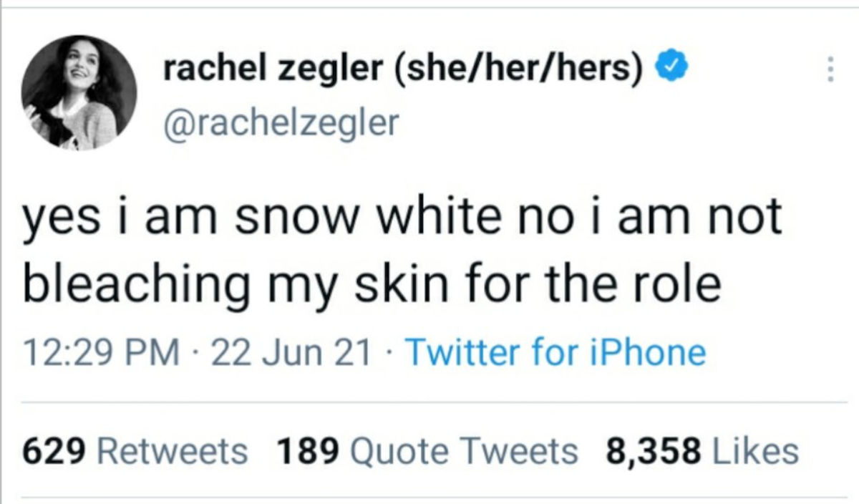Click the 8,358 like count number
This screenshot has height=504, width=859.
pyautogui.click(x=652, y=451)
